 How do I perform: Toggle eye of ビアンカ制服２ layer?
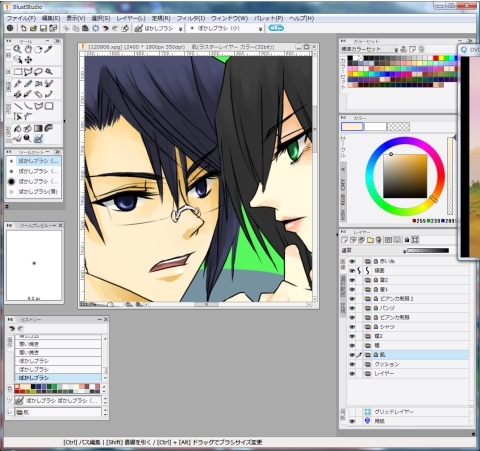point(352,299)
